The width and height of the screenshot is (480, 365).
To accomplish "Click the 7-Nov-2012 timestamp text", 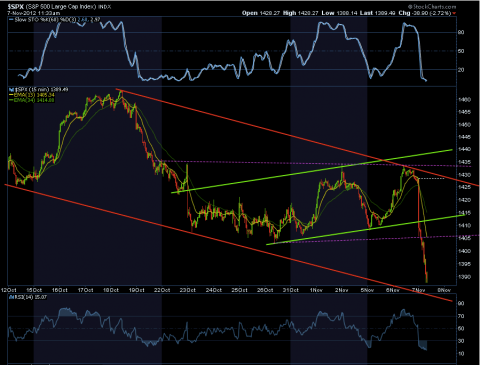I will click(33, 13).
